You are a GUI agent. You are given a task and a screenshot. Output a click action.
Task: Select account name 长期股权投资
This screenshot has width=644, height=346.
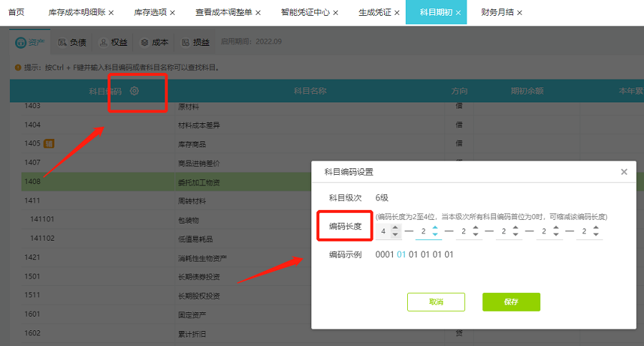tap(199, 296)
